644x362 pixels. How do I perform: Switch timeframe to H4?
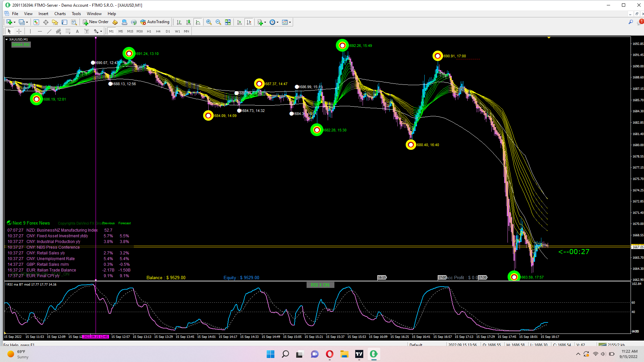[x=158, y=31]
